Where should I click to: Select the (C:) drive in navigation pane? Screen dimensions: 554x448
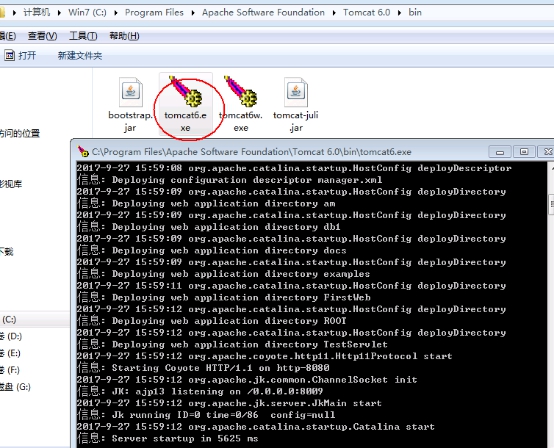8,319
